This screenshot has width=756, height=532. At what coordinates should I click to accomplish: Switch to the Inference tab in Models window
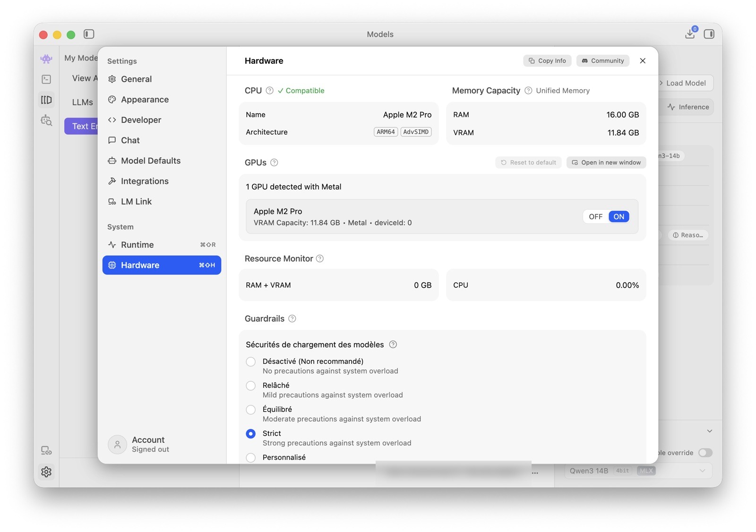click(x=688, y=107)
